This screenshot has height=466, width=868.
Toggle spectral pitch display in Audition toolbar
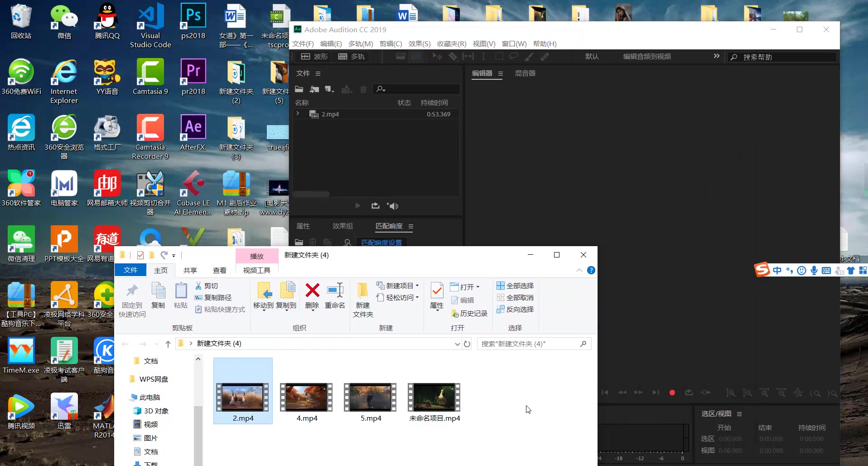click(416, 57)
